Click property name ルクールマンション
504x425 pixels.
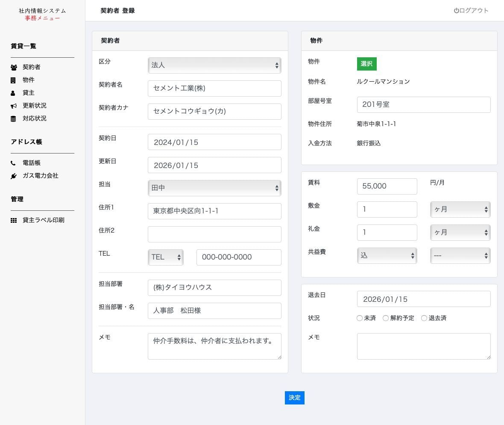tap(383, 81)
